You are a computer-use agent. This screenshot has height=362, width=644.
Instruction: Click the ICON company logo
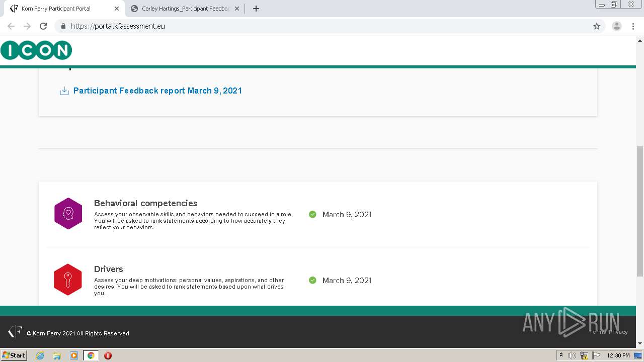click(x=36, y=50)
